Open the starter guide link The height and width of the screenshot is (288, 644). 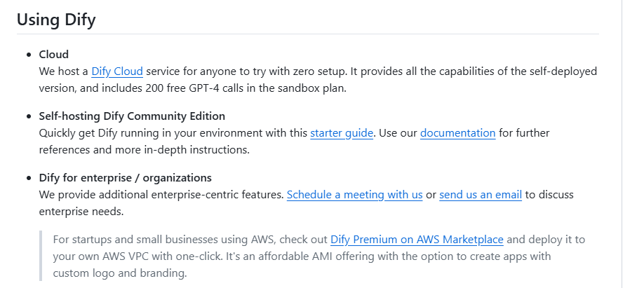(x=342, y=132)
